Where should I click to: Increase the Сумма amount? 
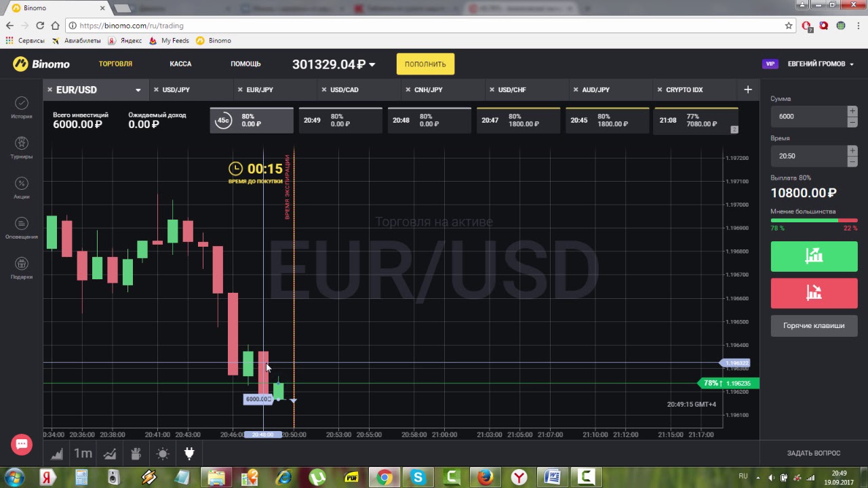tap(852, 111)
